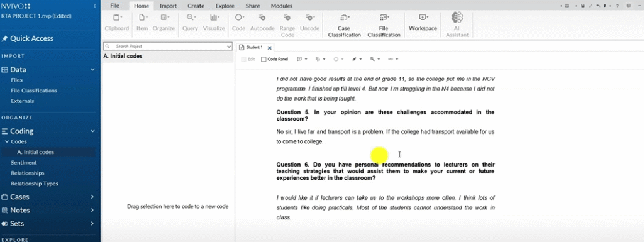Screen dimensions: 644x242
Task: Select Sentiment in the Coding tree
Action: (24, 162)
